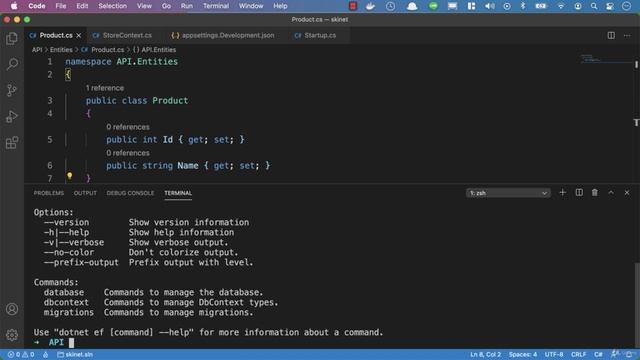Select the TERMINAL panel tab
Viewport: 640px width, 360px height.
pyautogui.click(x=178, y=193)
